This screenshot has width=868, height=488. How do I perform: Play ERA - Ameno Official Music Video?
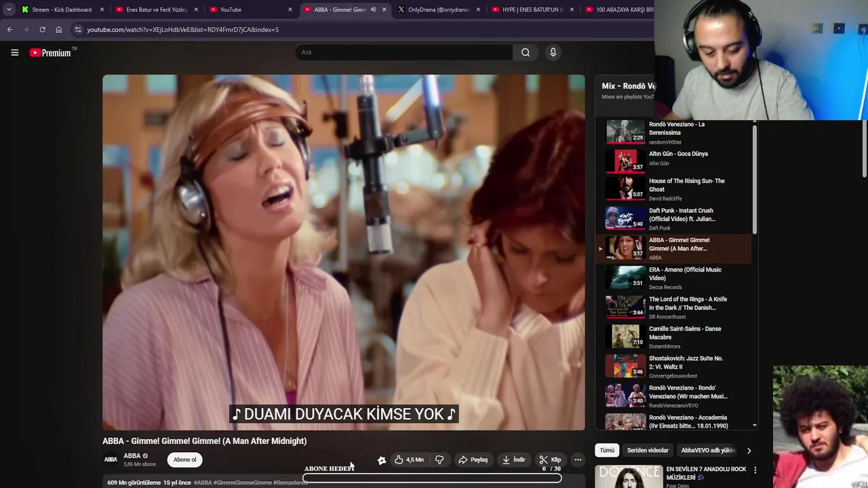(673, 278)
